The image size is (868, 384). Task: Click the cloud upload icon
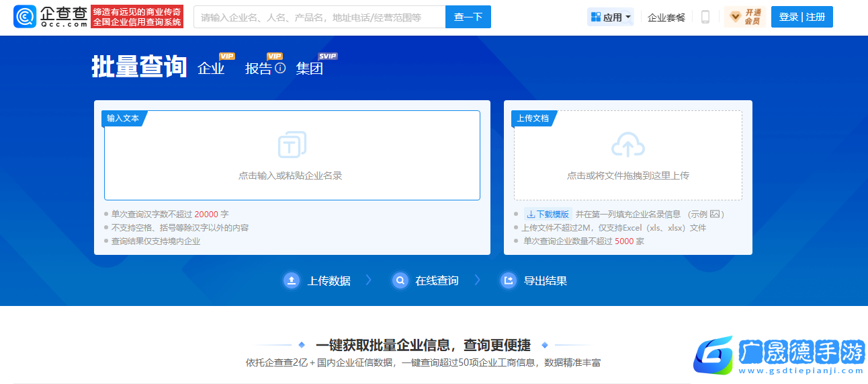pos(627,145)
